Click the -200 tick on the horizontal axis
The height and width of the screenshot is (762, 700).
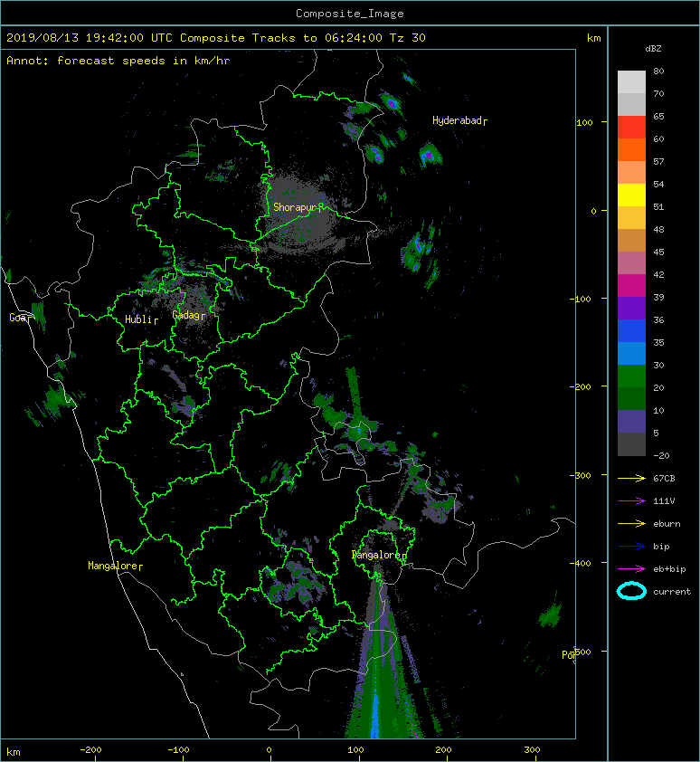90,750
